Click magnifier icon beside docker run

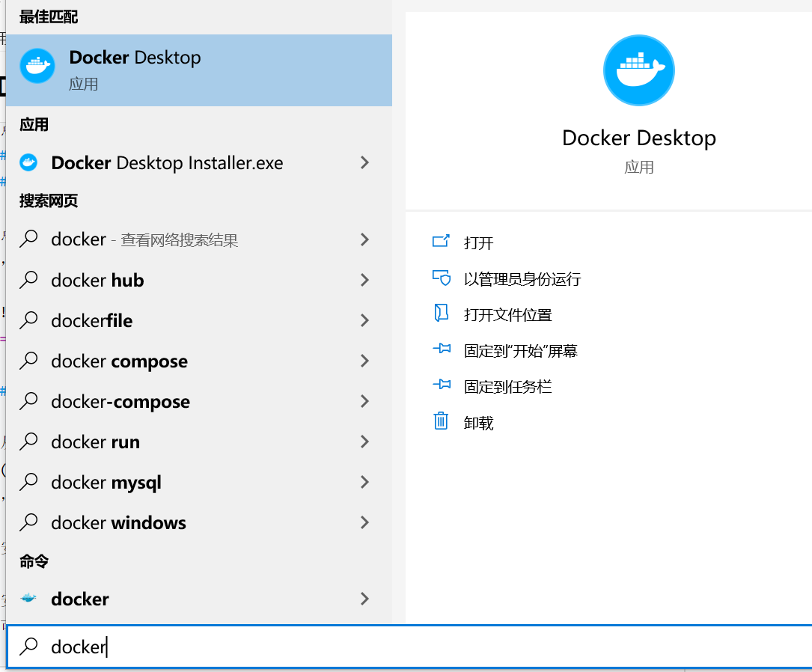[28, 441]
